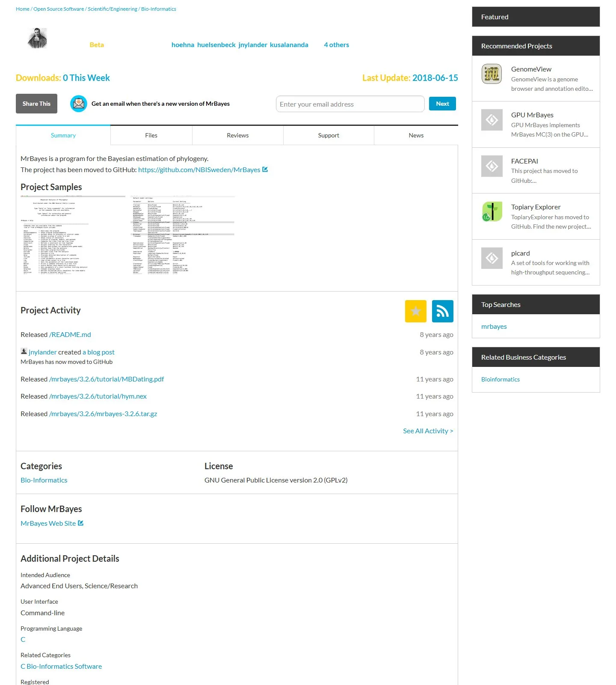
Task: Visit the MrBayes Web Site link
Action: [48, 524]
